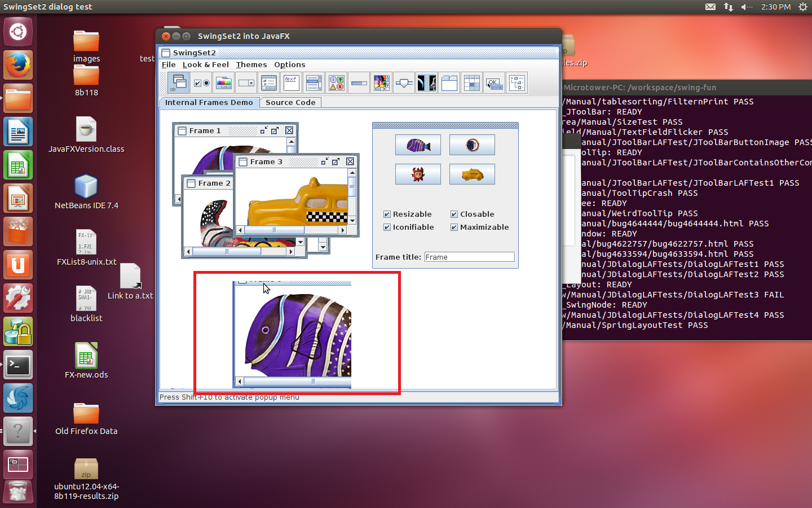Disable the Maximizable option

coord(454,227)
